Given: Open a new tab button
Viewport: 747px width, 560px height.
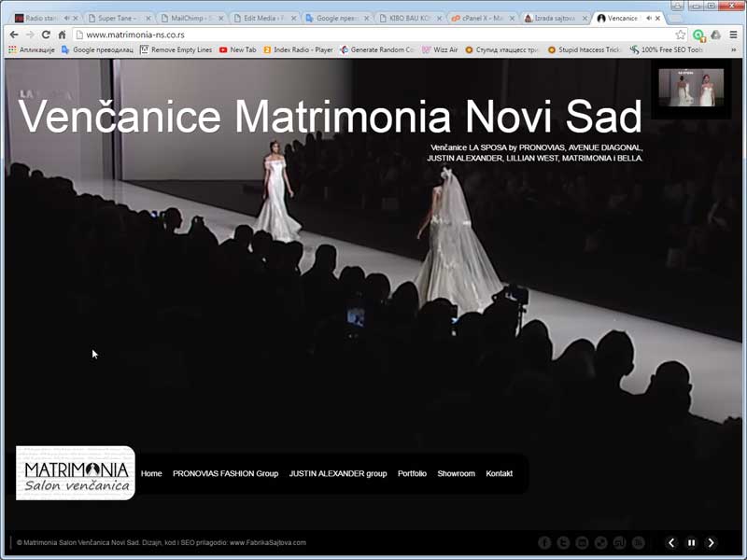Looking at the screenshot, I should coord(674,19).
